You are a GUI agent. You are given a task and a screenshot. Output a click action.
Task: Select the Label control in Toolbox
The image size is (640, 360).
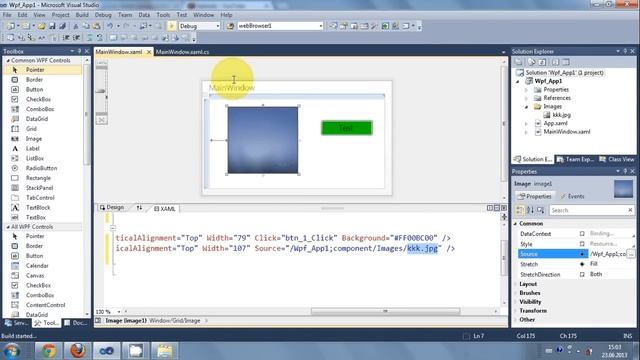[33, 149]
